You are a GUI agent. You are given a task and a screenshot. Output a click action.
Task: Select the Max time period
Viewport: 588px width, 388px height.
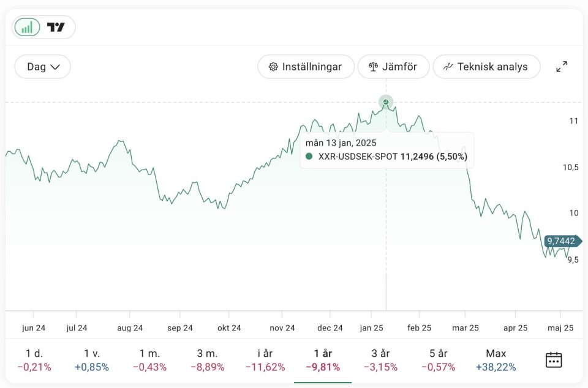tap(496, 360)
